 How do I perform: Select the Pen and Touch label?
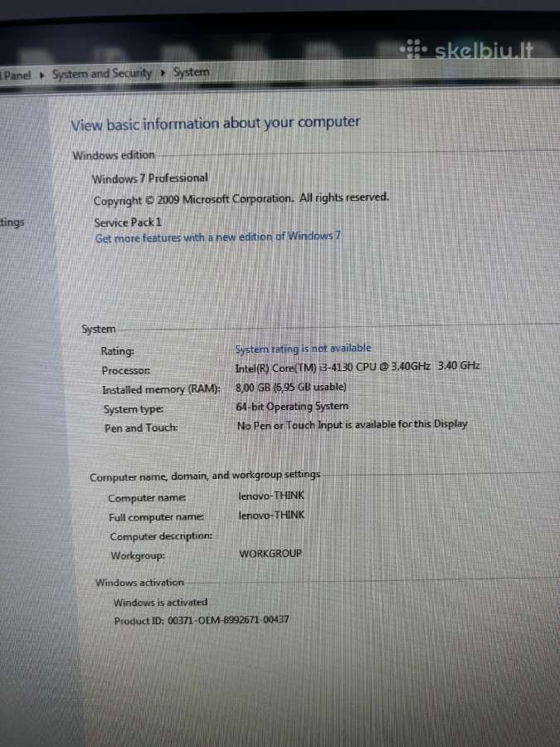141,428
